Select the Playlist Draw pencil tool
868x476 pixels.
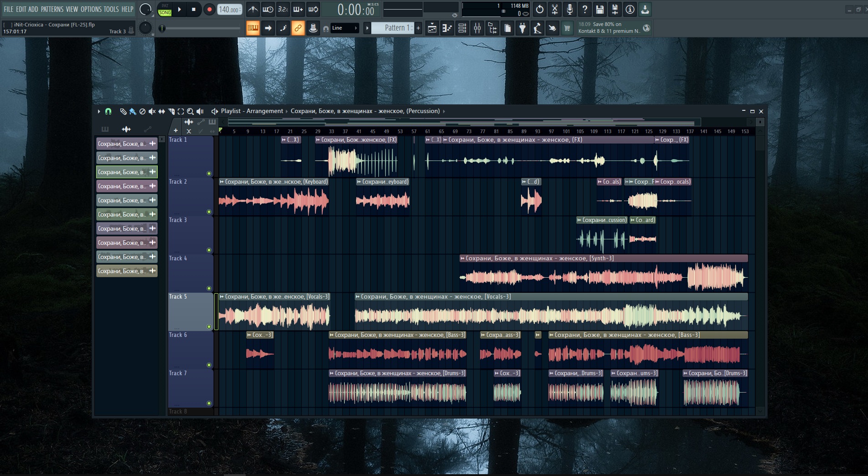[123, 111]
